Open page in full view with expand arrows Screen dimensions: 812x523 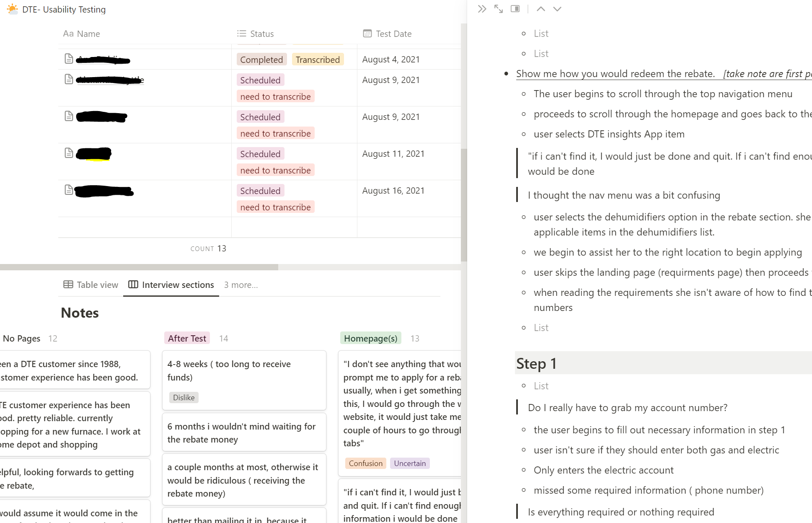(x=498, y=9)
